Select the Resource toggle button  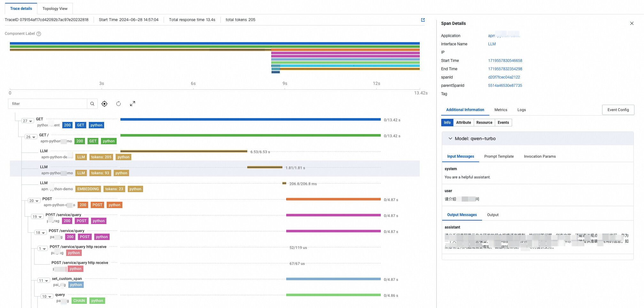click(x=484, y=123)
